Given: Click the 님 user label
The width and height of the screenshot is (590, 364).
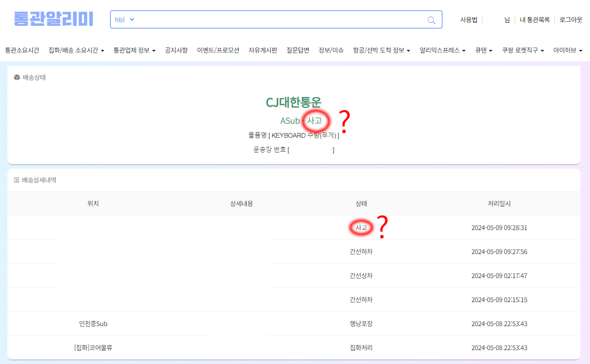Looking at the screenshot, I should click(x=507, y=20).
